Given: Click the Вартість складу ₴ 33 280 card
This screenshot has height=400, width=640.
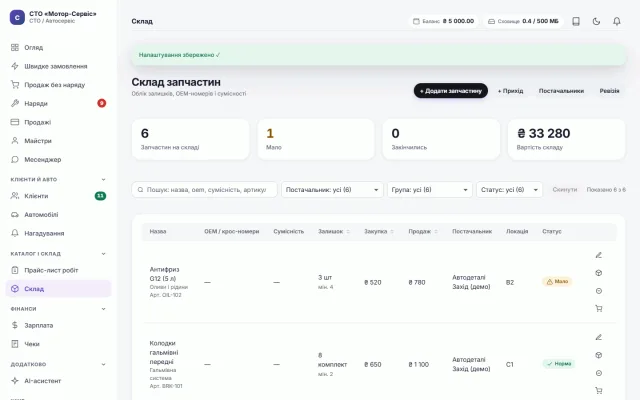Looking at the screenshot, I should coord(566,139).
